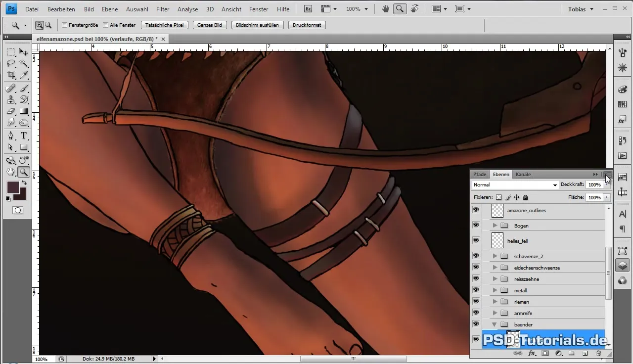Open the Tobias workspace switcher
The width and height of the screenshot is (633, 364).
click(580, 9)
